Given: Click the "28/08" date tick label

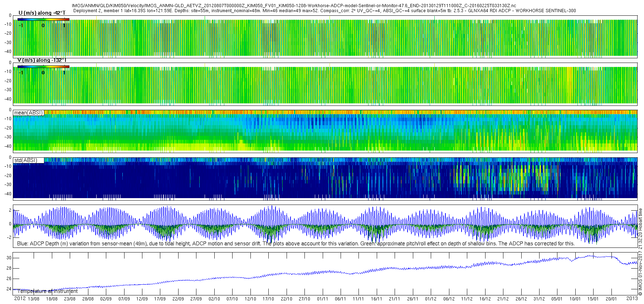Looking at the screenshot, I should point(88,299).
